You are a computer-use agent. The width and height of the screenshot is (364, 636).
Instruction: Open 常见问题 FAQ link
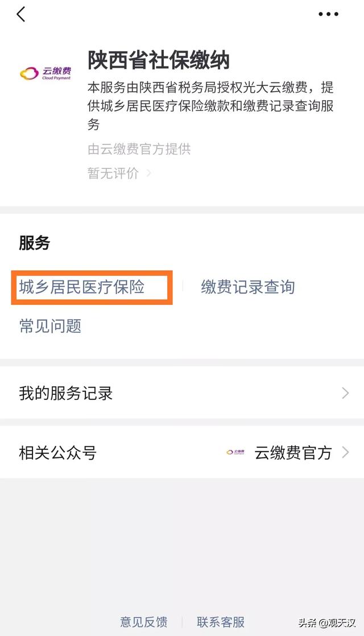click(50, 326)
